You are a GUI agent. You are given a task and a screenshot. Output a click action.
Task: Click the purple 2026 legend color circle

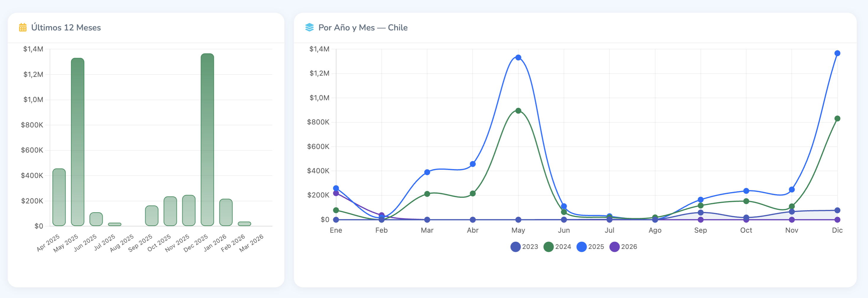click(x=614, y=247)
